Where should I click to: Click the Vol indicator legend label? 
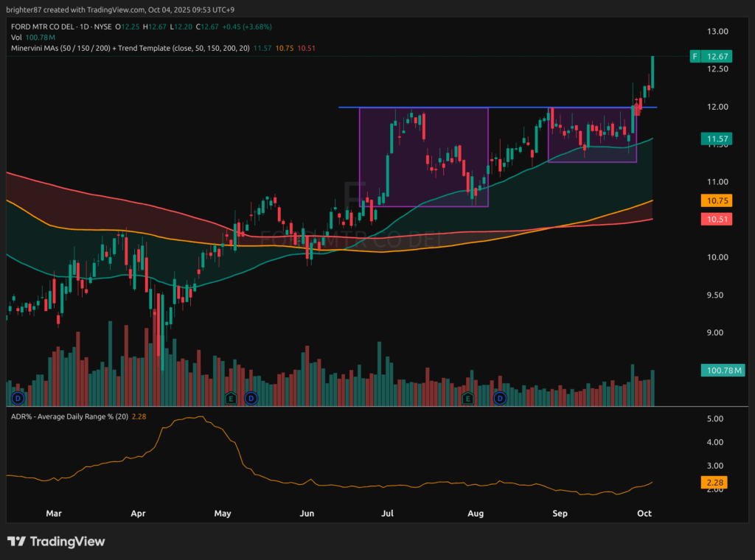click(x=16, y=38)
